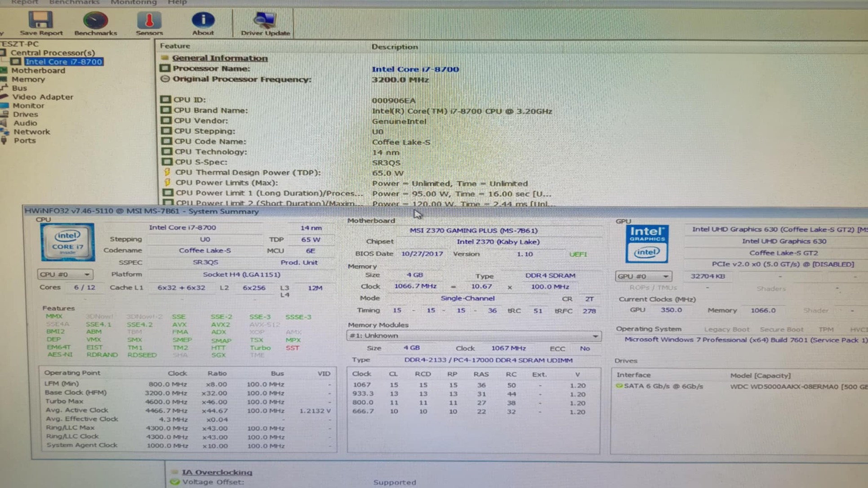Select Motherboard in the device tree
Image resolution: width=868 pixels, height=488 pixels.
[38, 71]
